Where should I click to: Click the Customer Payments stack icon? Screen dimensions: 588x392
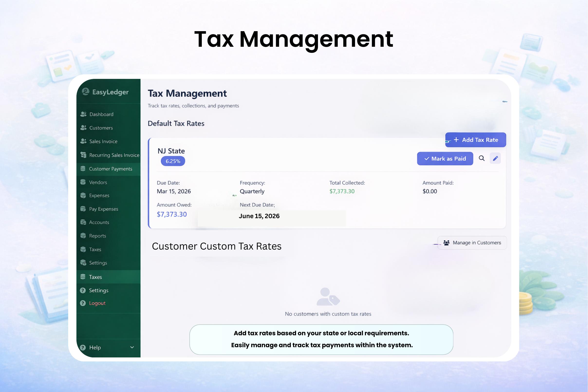pyautogui.click(x=83, y=169)
